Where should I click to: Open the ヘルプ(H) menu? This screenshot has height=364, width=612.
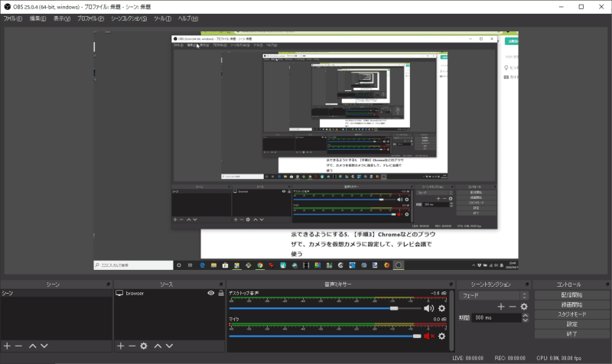pos(188,18)
